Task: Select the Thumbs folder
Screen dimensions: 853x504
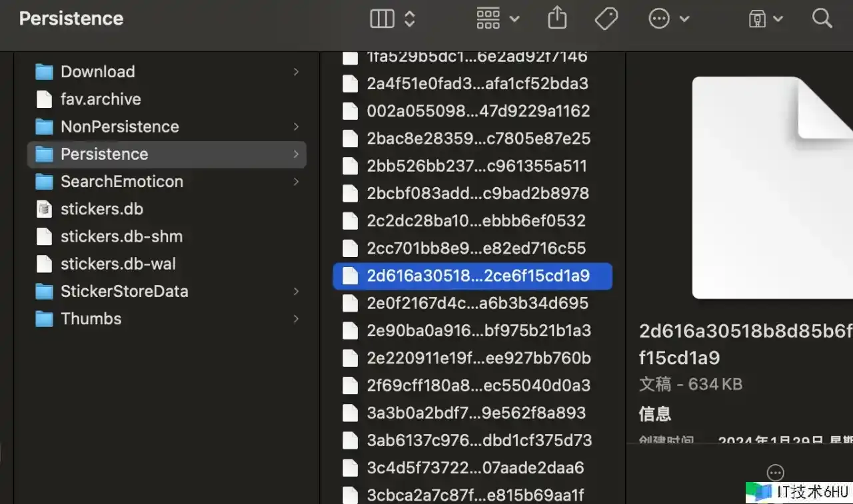Action: coord(91,319)
